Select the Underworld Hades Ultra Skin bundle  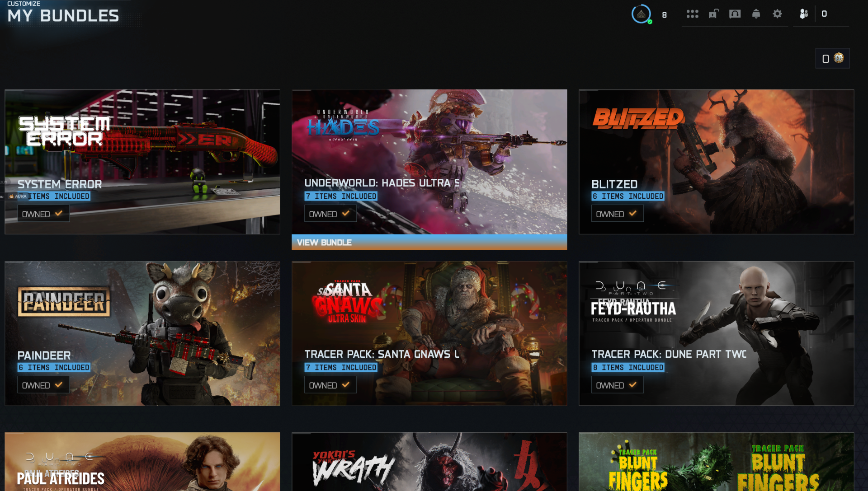coord(429,162)
